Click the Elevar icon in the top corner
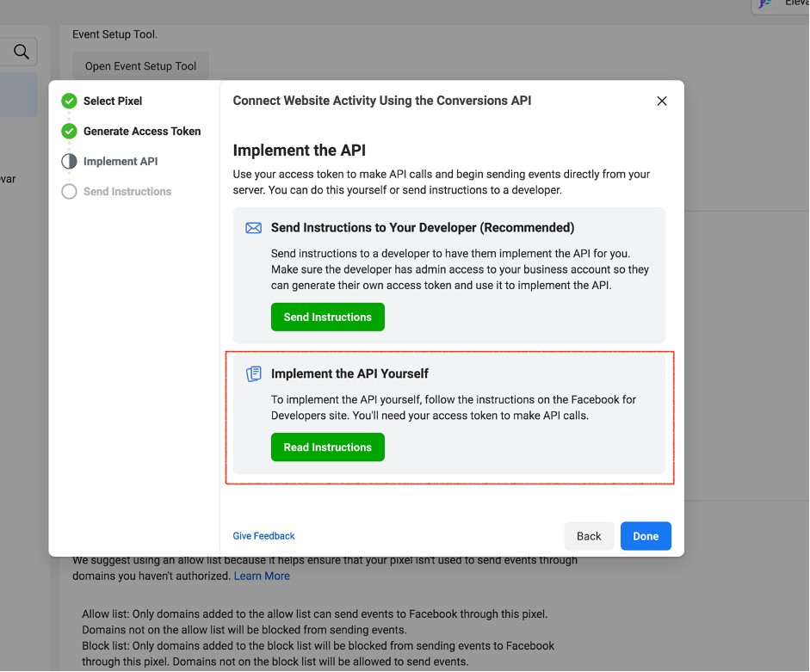The image size is (810, 672). tap(764, 4)
